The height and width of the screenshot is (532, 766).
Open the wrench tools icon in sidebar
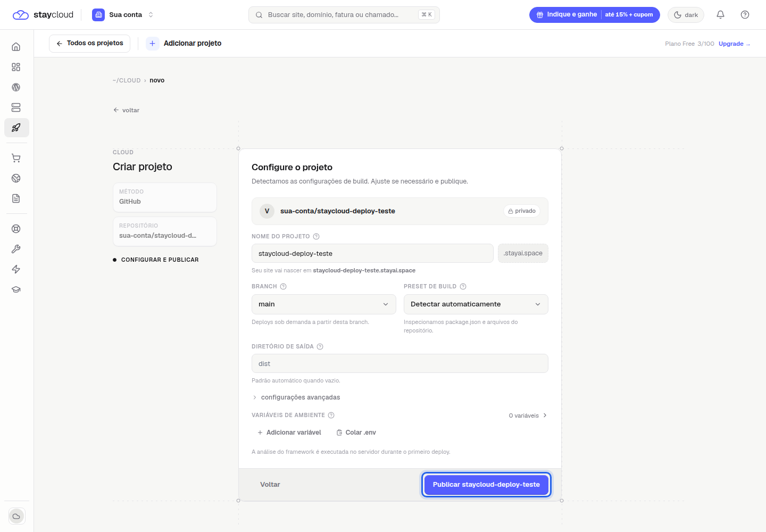point(16,249)
